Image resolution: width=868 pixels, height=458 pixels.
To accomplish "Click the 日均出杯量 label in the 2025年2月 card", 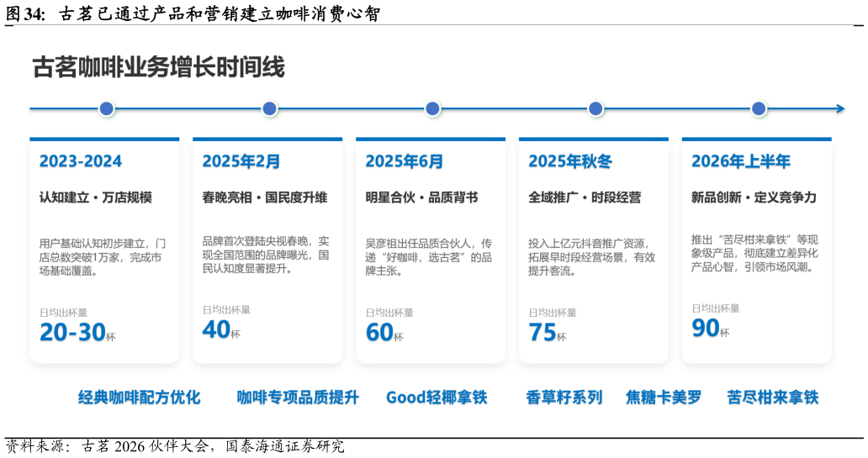I will tap(226, 310).
